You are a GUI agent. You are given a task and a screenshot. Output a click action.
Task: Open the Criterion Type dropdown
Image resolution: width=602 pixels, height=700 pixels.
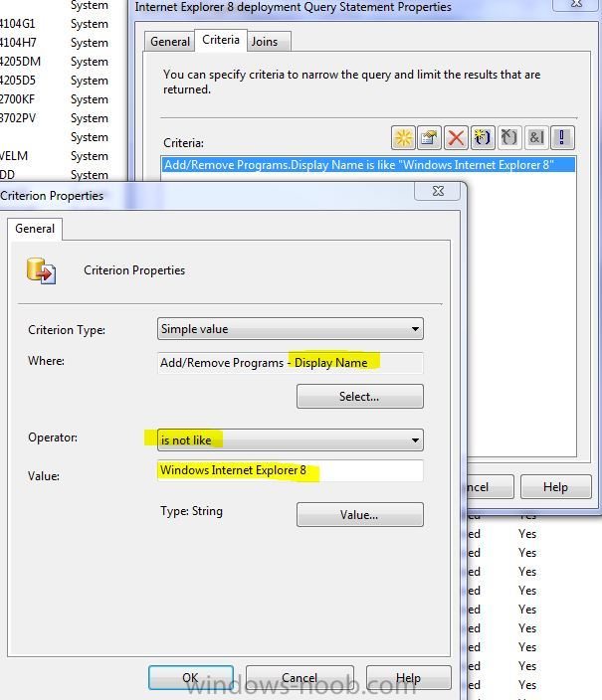(290, 329)
